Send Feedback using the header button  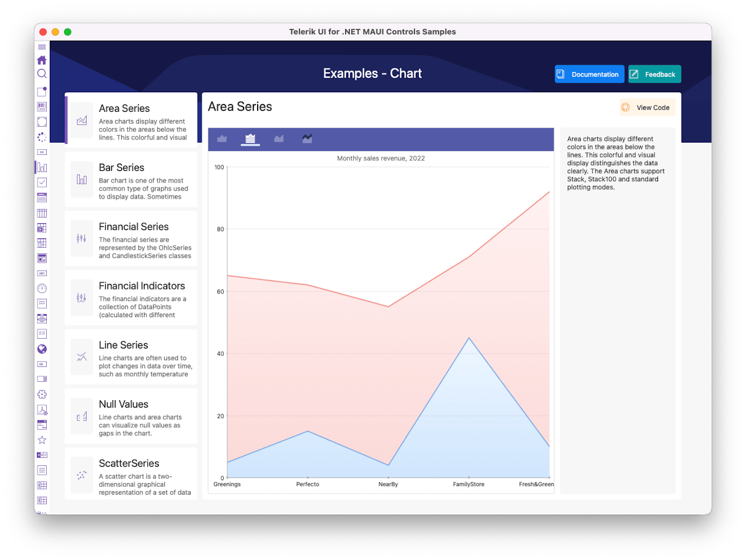(654, 74)
